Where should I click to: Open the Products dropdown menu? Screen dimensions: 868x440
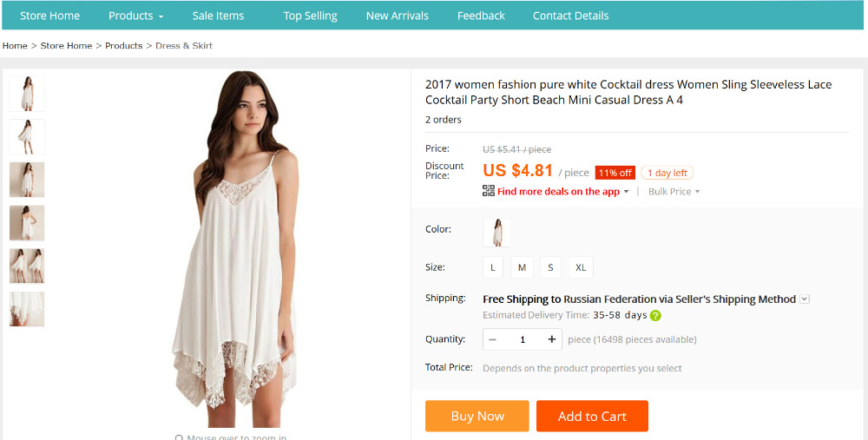pos(135,16)
